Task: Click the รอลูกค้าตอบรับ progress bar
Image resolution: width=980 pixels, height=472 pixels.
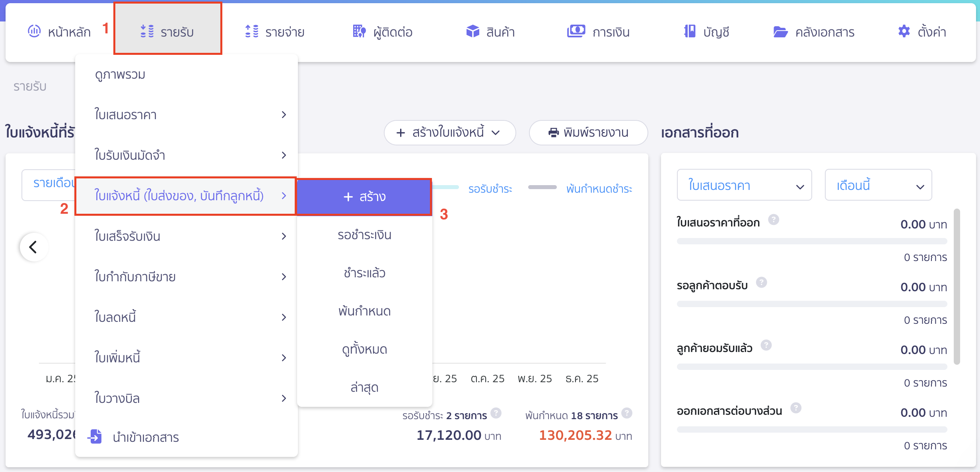Action: [812, 304]
